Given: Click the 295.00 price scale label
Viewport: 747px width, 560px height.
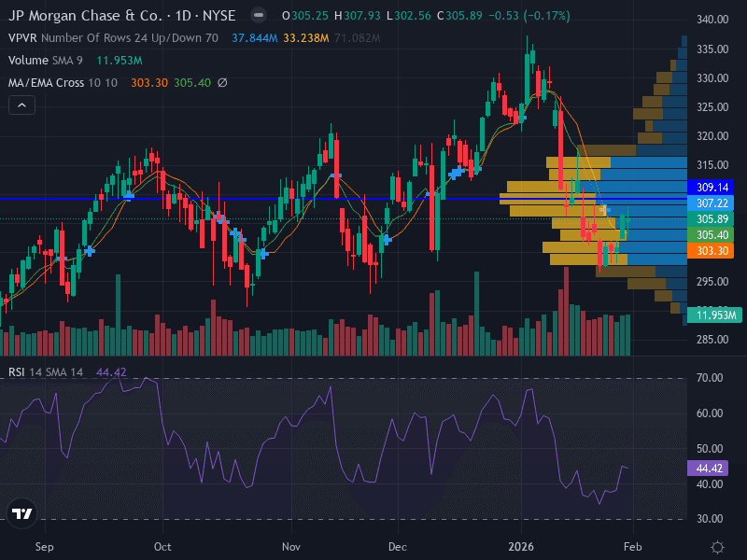Looking at the screenshot, I should point(712,282).
